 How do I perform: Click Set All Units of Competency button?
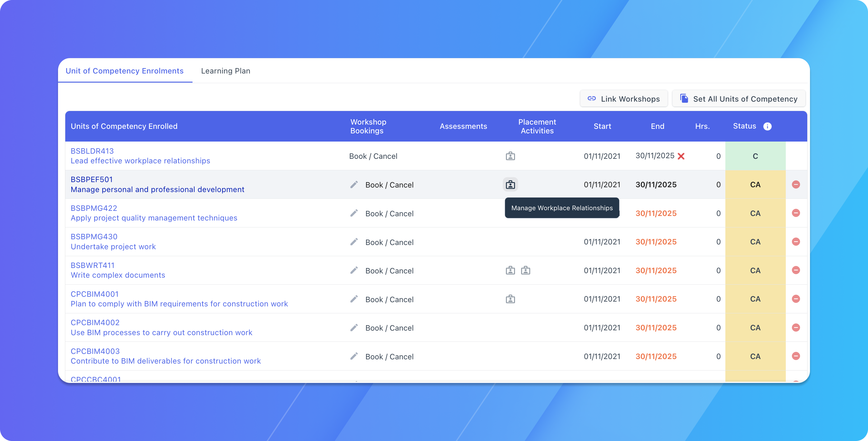click(739, 99)
